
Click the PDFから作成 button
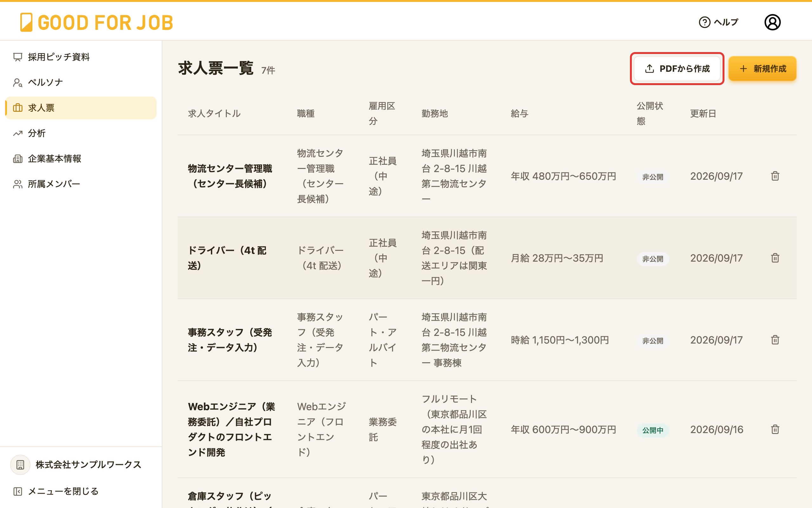(x=677, y=69)
